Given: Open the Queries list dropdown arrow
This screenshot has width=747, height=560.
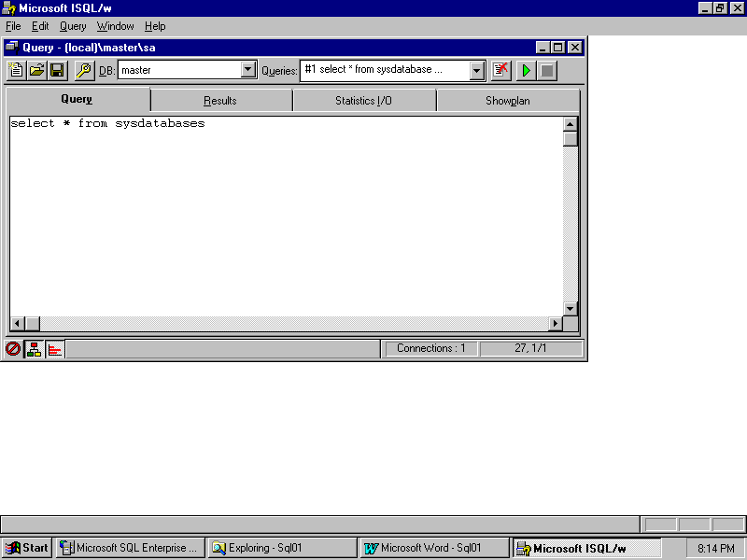Looking at the screenshot, I should click(x=477, y=70).
